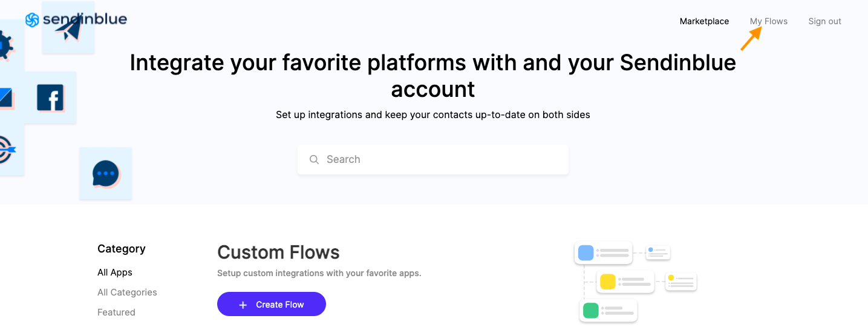Viewport: 868px width, 327px height.
Task: Open the Marketplace menu item
Action: point(704,21)
